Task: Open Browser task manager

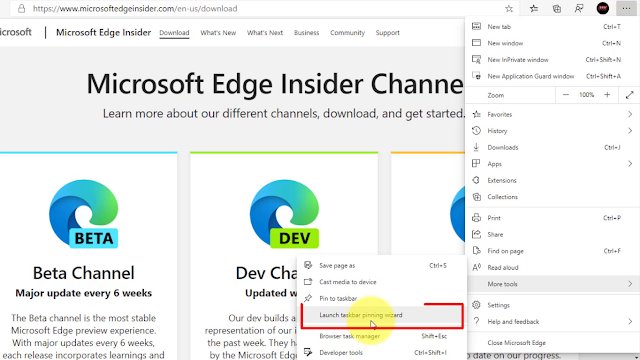Action: pos(382,336)
